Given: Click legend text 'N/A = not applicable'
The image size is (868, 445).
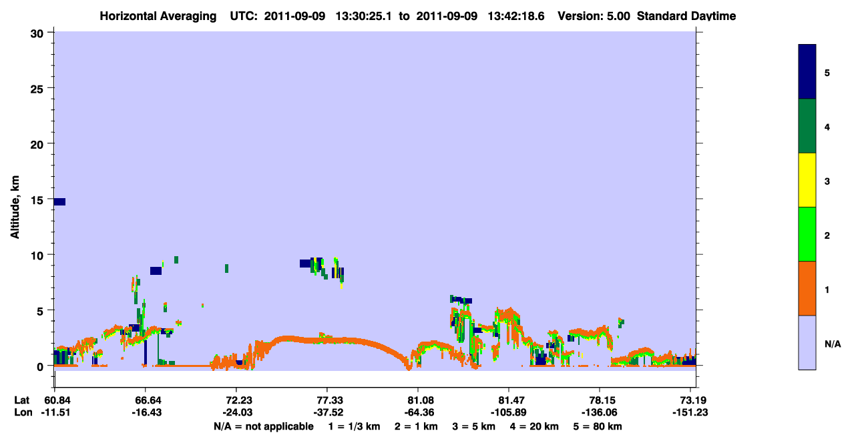Looking at the screenshot, I should [263, 426].
